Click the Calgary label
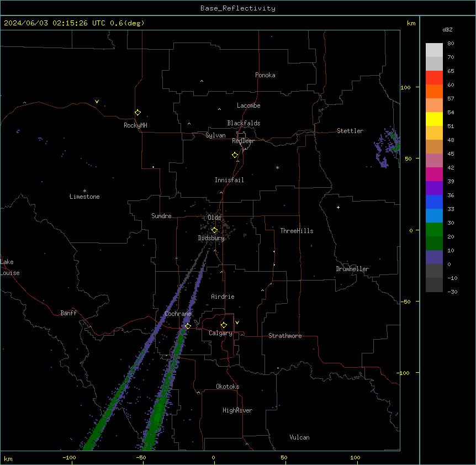 pyautogui.click(x=220, y=333)
